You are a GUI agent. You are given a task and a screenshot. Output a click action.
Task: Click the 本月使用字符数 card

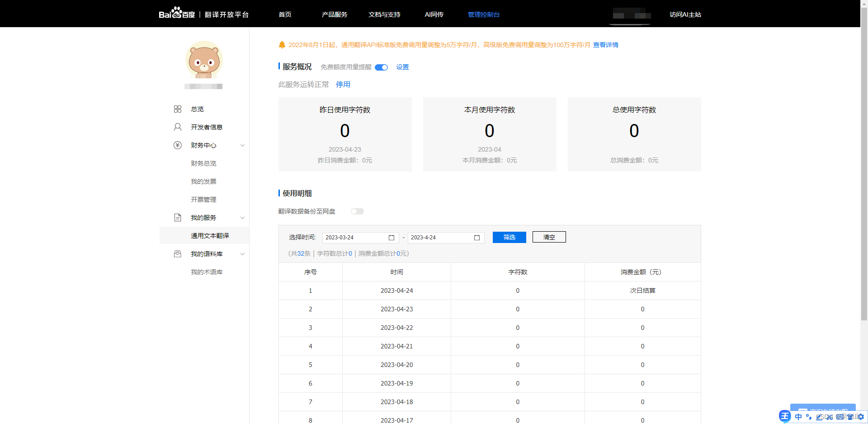click(x=490, y=134)
